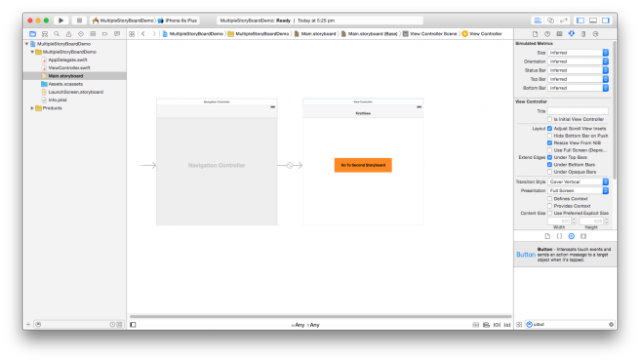The width and height of the screenshot is (640, 362).
Task: Open the Media library
Action: [584, 236]
